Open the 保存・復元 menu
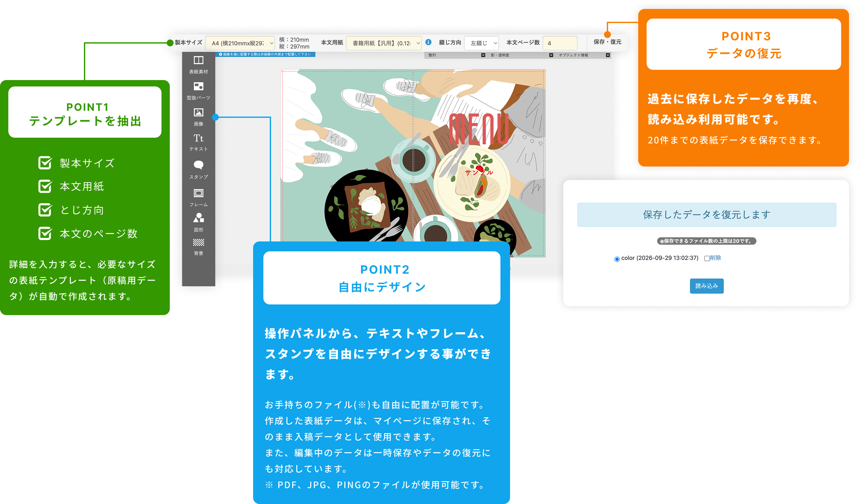 [x=607, y=42]
